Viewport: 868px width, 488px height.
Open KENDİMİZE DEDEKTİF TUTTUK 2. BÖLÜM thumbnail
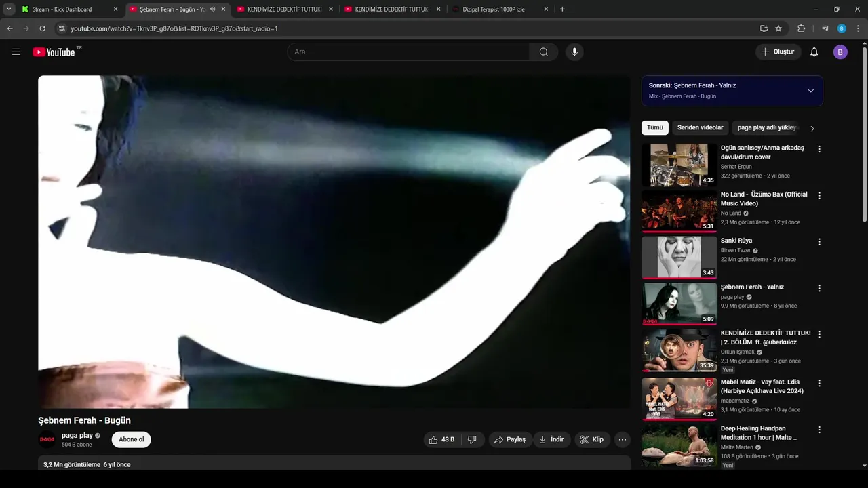tap(679, 350)
